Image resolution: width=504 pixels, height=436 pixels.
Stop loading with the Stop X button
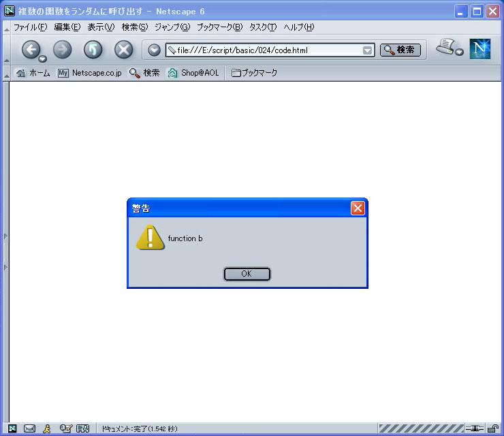point(124,50)
